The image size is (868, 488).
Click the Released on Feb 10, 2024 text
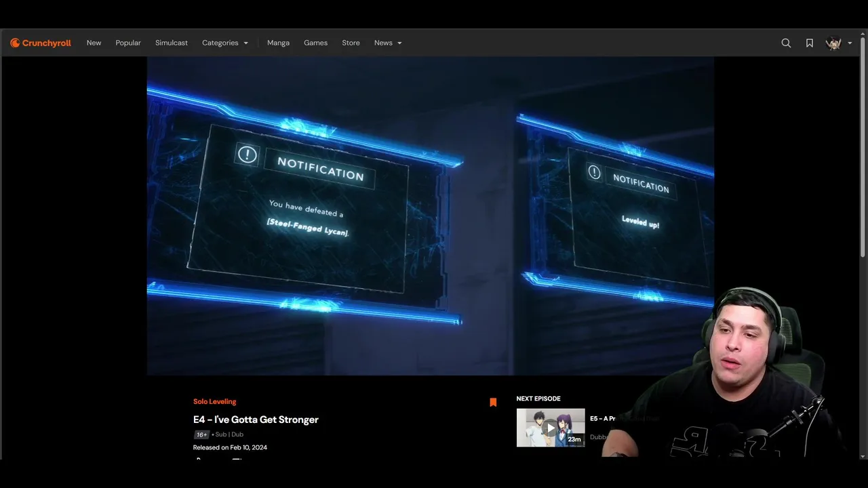(230, 447)
